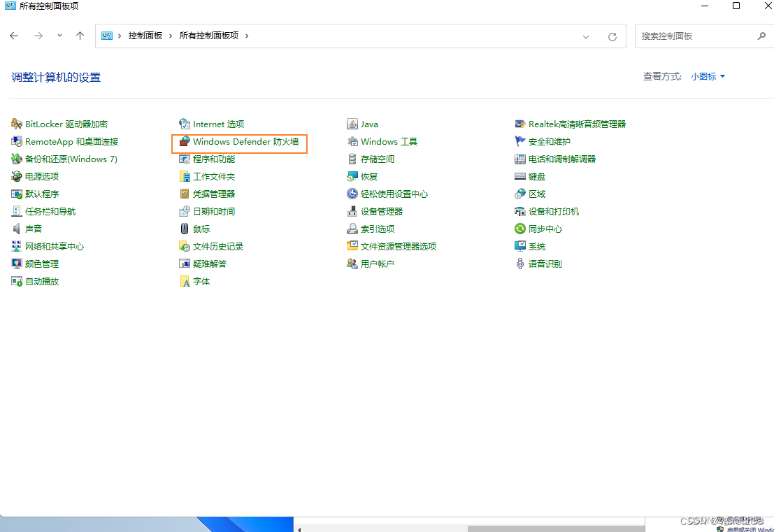The image size is (774, 532).
Task: Click the 颜色管理 monitor icon
Action: point(16,264)
